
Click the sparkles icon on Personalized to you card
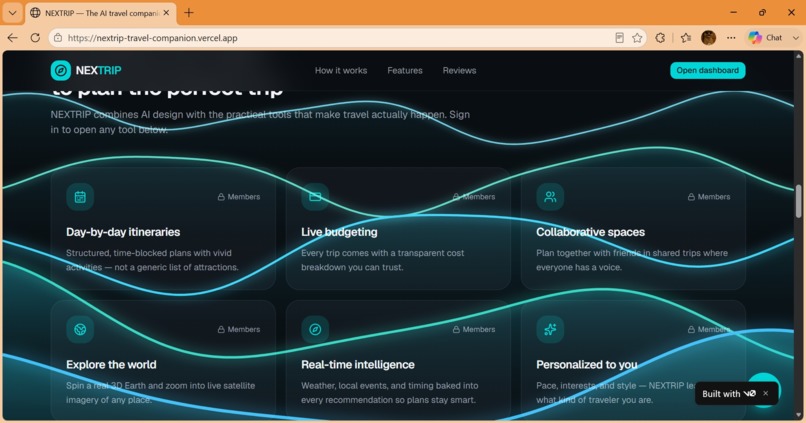(x=550, y=329)
